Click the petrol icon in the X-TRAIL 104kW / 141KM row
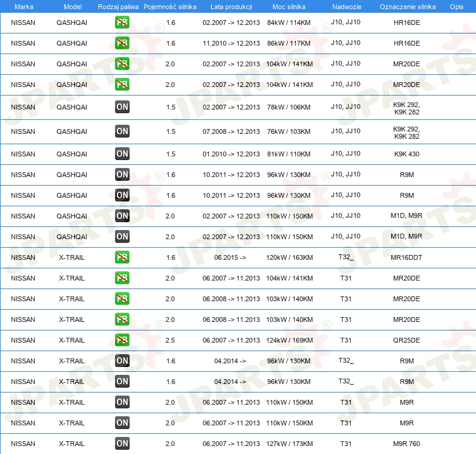This screenshot has width=476, height=454. click(x=122, y=278)
